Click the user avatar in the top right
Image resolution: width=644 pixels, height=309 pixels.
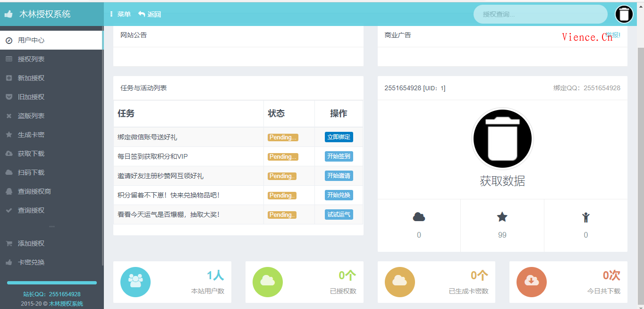pos(624,14)
